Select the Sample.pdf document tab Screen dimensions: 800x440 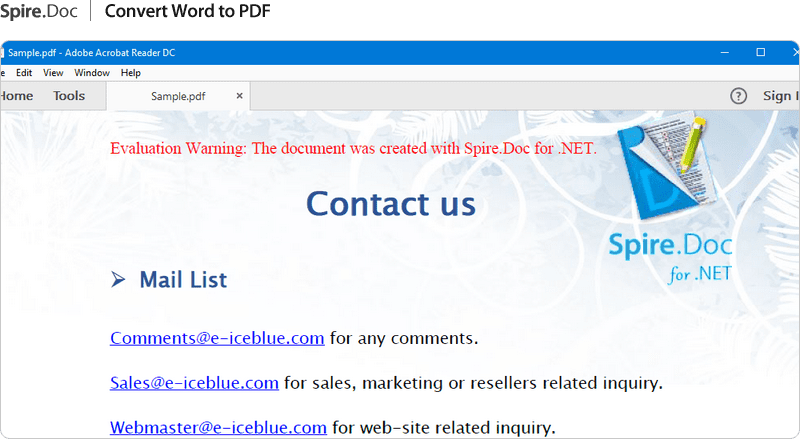point(178,96)
